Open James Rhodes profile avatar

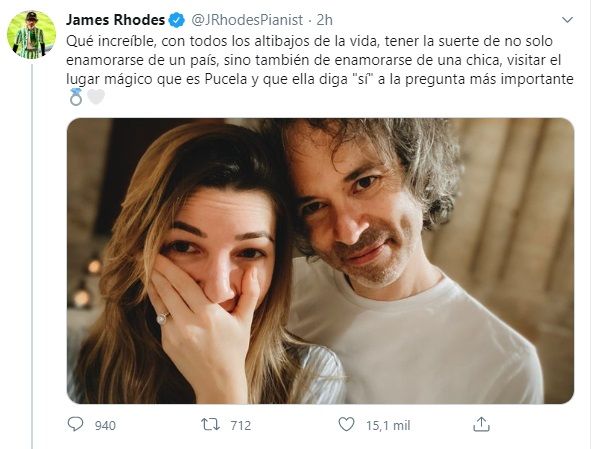31,35
